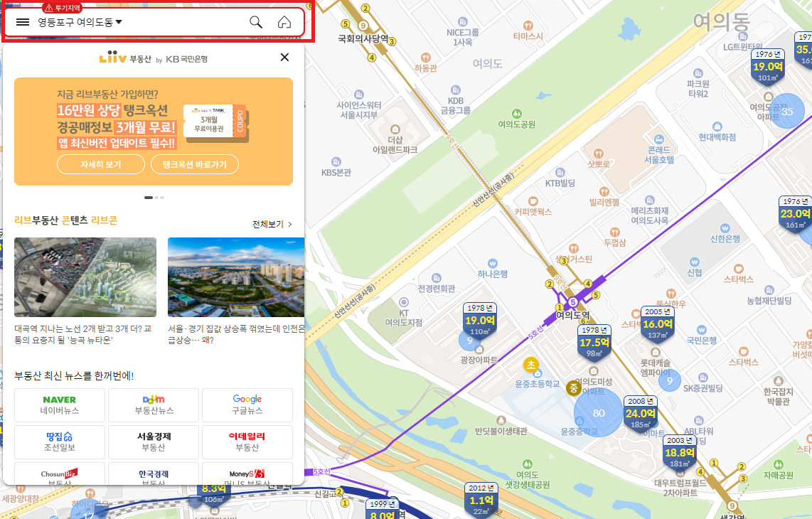The width and height of the screenshot is (812, 519).
Task: Click the 중 middle school marker
Action: point(573,387)
